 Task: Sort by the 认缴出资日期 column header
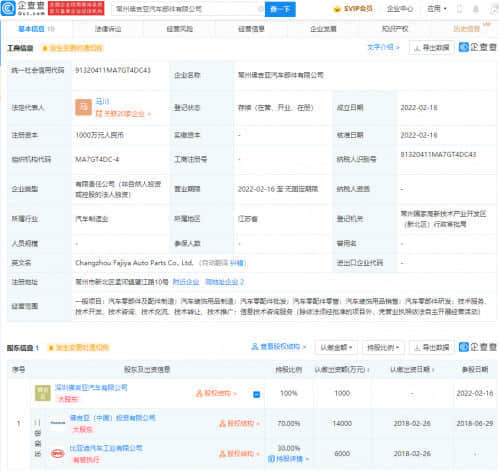(x=412, y=370)
